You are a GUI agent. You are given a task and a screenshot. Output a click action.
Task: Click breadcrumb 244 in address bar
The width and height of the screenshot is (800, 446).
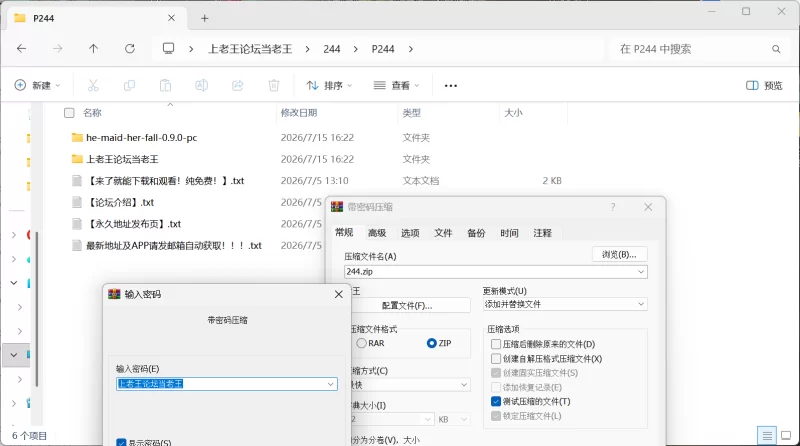332,49
